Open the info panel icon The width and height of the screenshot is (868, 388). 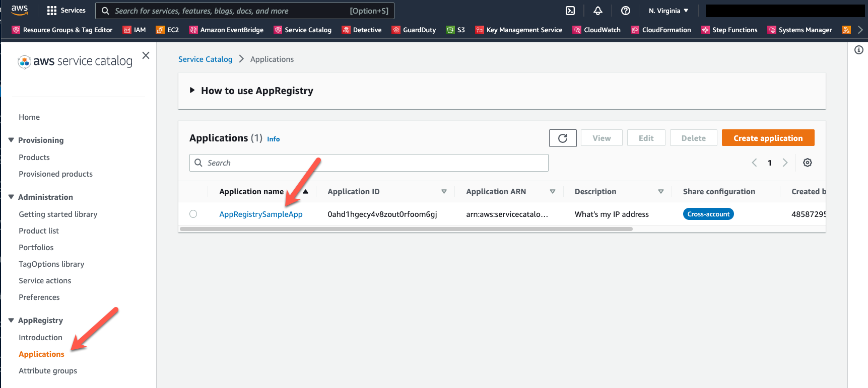coord(859,50)
